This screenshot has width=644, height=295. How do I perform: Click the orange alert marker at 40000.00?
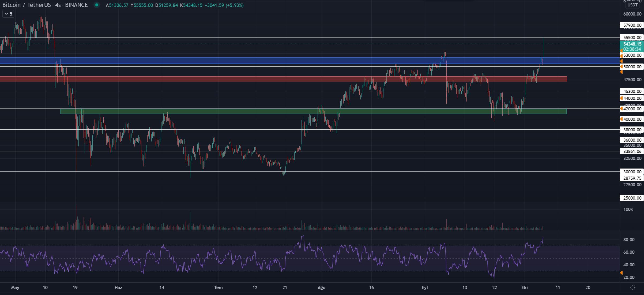[x=621, y=119]
